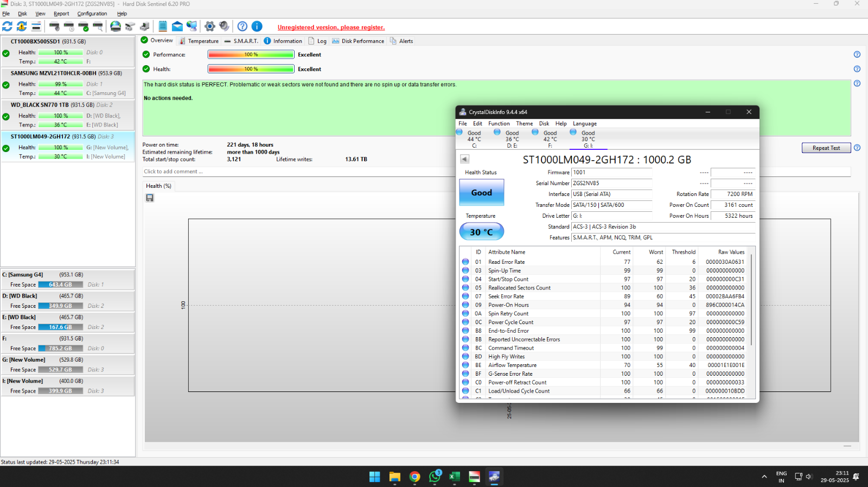Switch to the Temperature tab
This screenshot has height=487, width=868.
point(199,41)
